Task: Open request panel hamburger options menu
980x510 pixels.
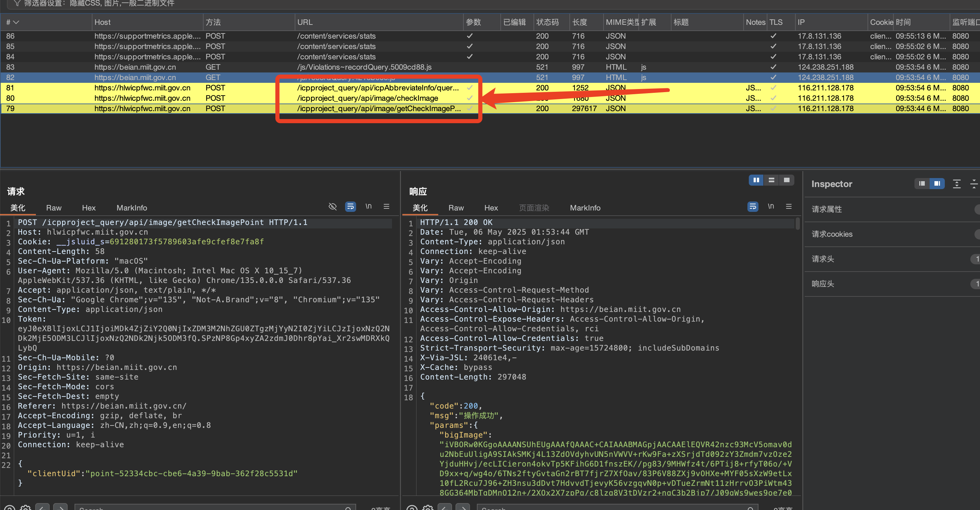Action: click(x=386, y=206)
